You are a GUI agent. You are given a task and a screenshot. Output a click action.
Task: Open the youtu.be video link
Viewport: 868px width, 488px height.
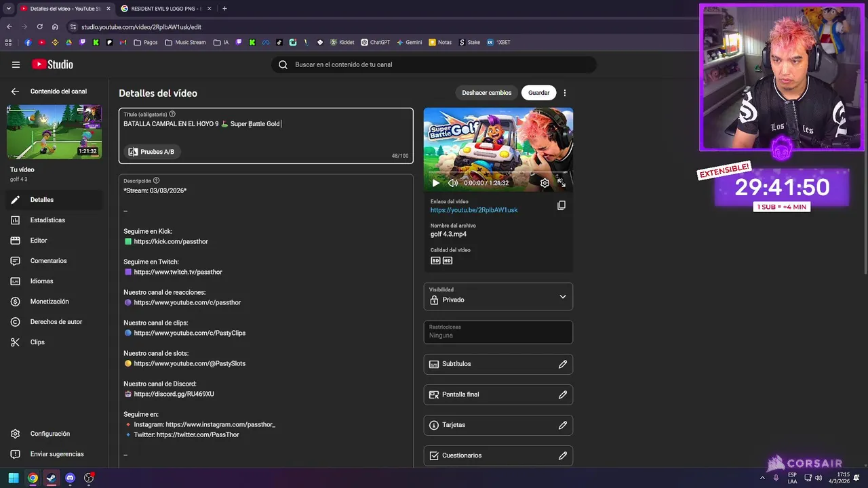point(474,210)
